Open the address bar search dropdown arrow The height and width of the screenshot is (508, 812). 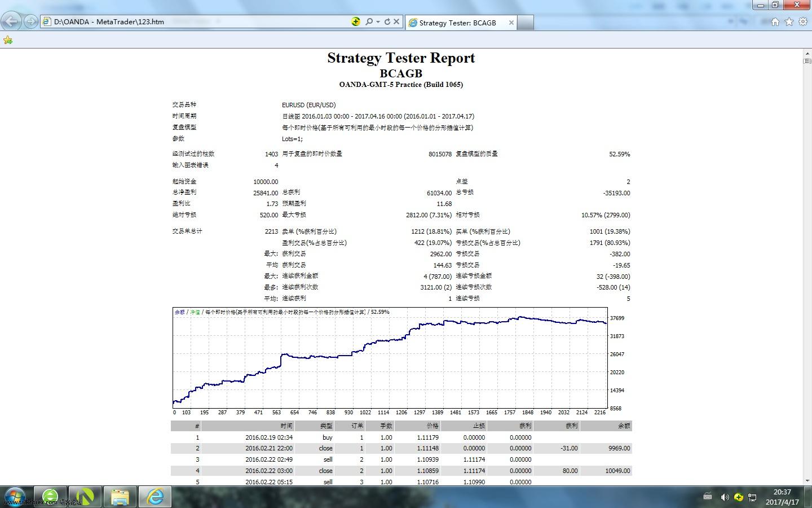point(378,22)
